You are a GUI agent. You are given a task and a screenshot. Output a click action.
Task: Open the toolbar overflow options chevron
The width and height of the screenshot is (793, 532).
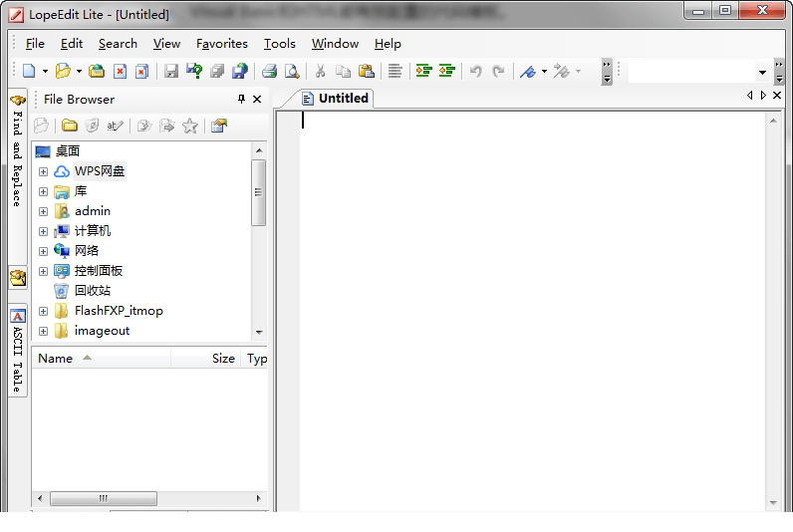(607, 72)
